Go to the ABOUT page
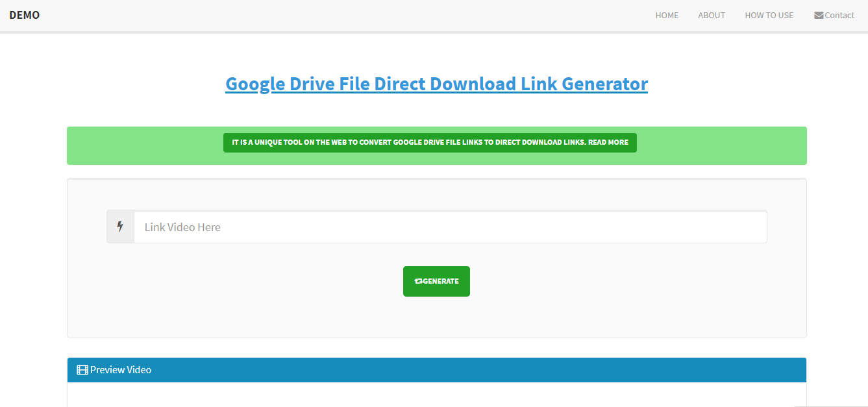 (x=712, y=16)
